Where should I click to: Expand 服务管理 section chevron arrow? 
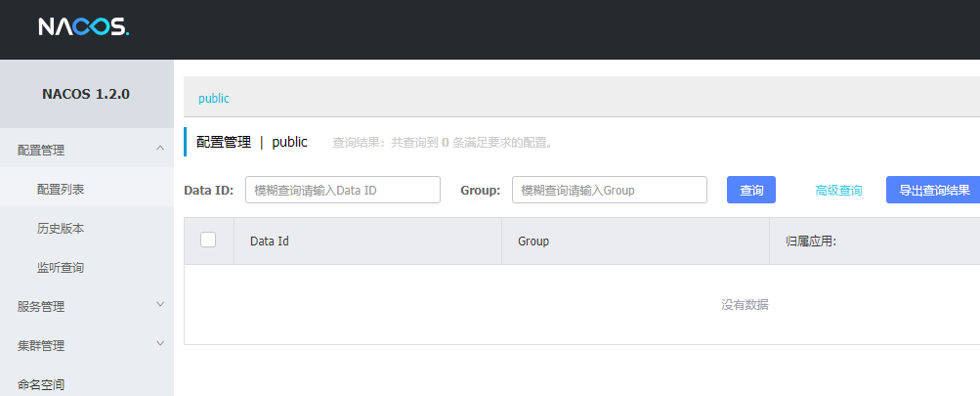point(160,305)
